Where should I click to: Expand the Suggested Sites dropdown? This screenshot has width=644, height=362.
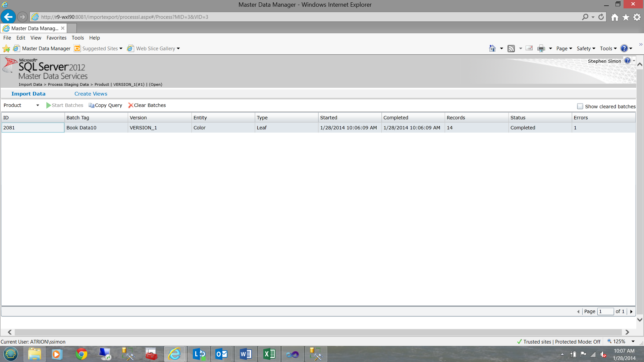coord(121,49)
